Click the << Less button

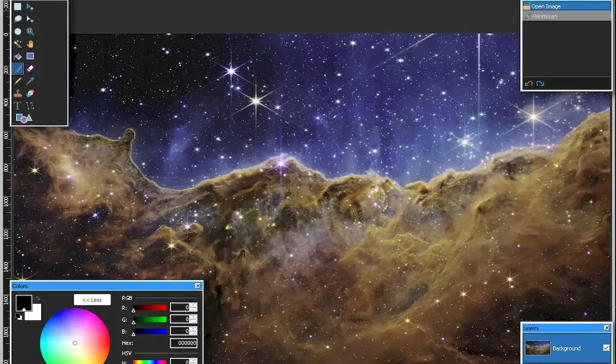(x=92, y=300)
